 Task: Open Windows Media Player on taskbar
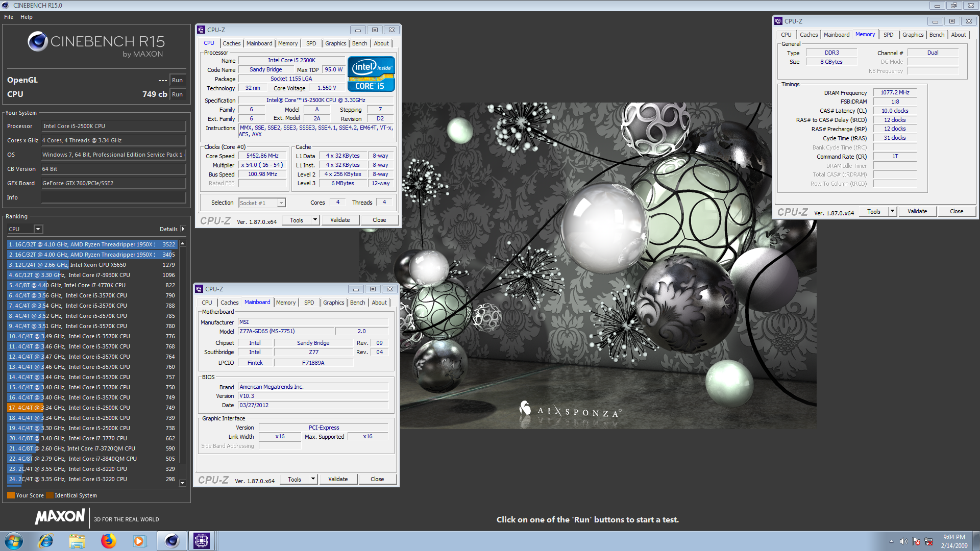[139, 541]
